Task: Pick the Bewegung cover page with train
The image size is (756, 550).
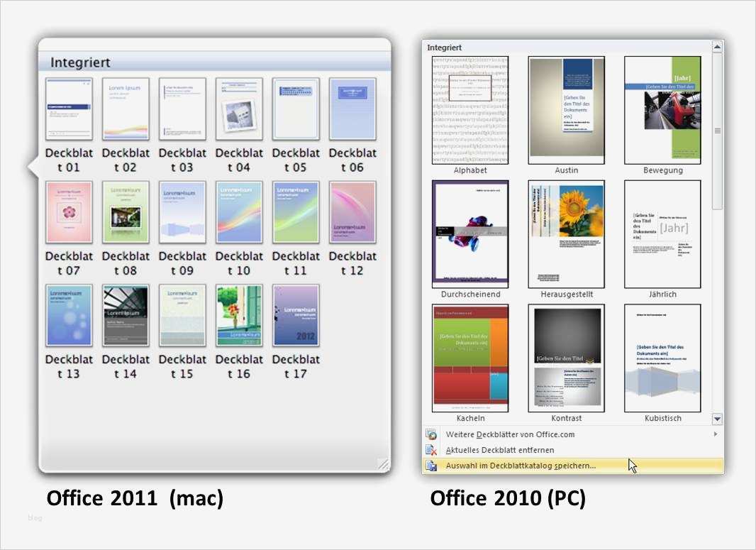Action: 662,110
